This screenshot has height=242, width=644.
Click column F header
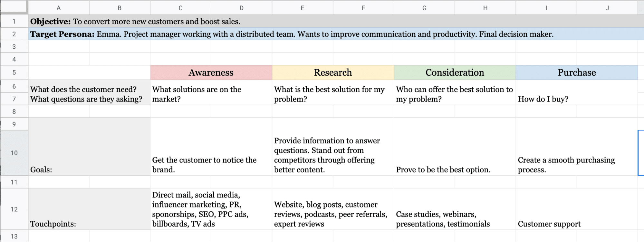(363, 8)
